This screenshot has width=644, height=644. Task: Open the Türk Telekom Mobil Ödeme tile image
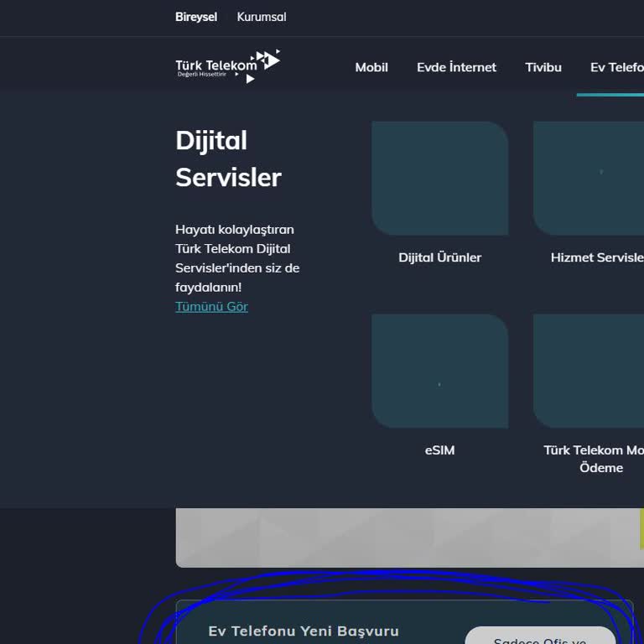click(x=589, y=371)
